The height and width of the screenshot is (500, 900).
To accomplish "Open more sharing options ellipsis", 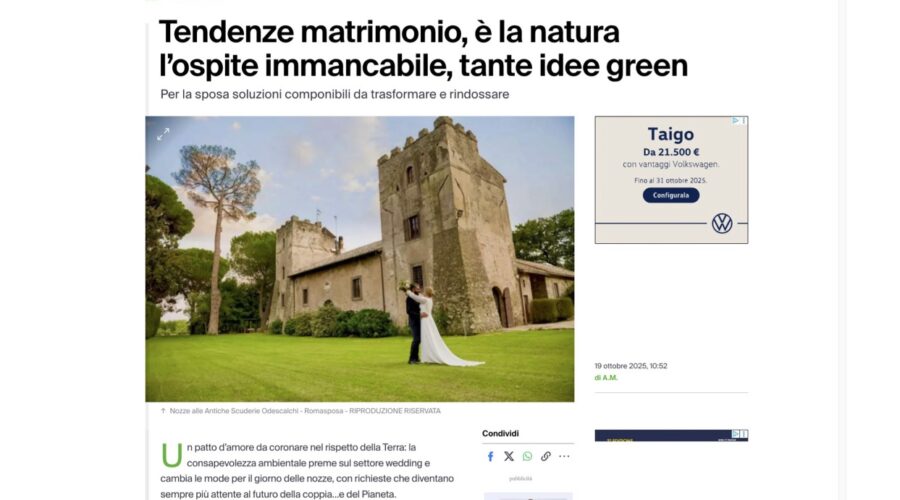I will [x=564, y=456].
